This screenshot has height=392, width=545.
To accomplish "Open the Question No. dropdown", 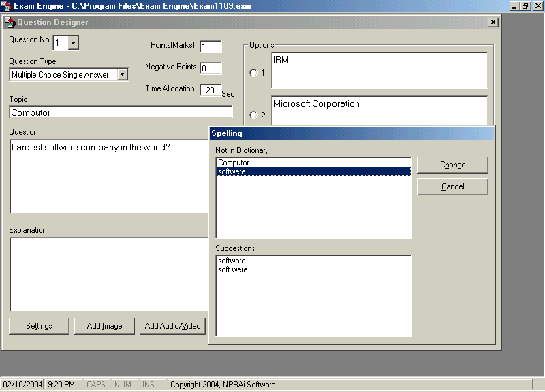I will (x=74, y=44).
